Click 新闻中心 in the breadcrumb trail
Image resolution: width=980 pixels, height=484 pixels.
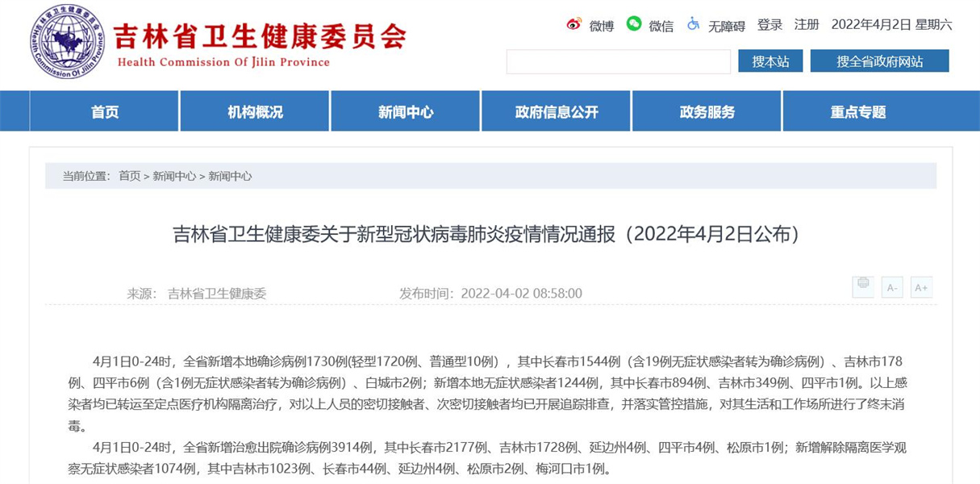coord(173,176)
